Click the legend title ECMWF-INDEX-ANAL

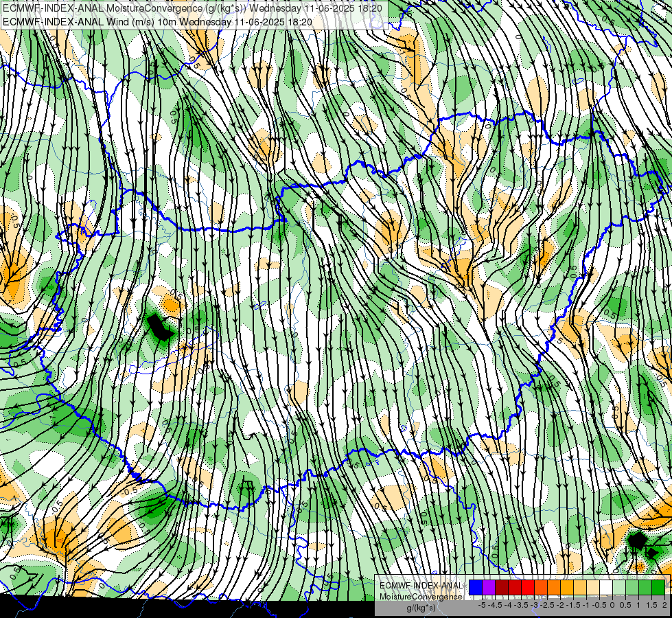(x=421, y=586)
